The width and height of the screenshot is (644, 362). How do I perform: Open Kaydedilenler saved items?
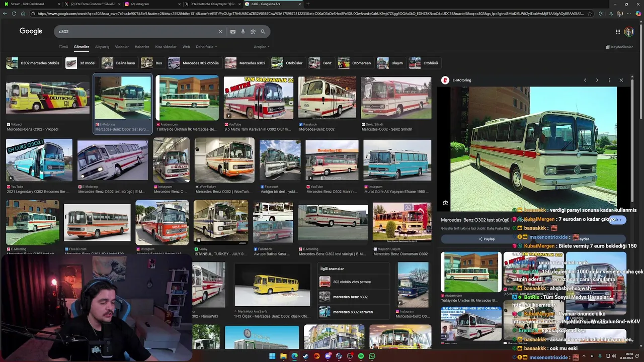click(619, 47)
